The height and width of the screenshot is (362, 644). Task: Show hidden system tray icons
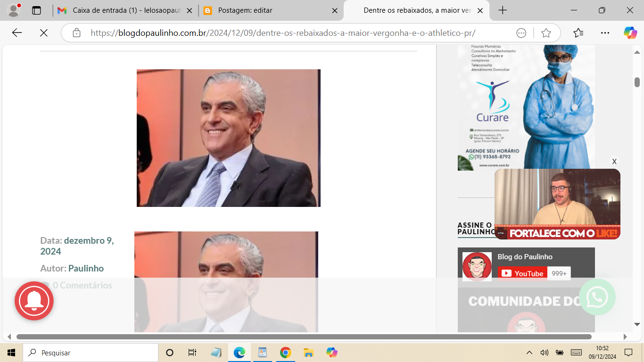click(x=529, y=353)
